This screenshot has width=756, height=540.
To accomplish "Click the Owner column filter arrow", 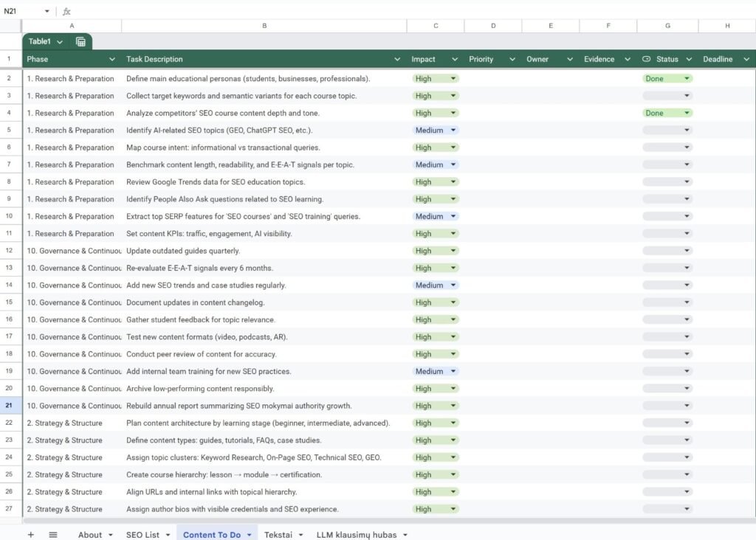I will [570, 59].
